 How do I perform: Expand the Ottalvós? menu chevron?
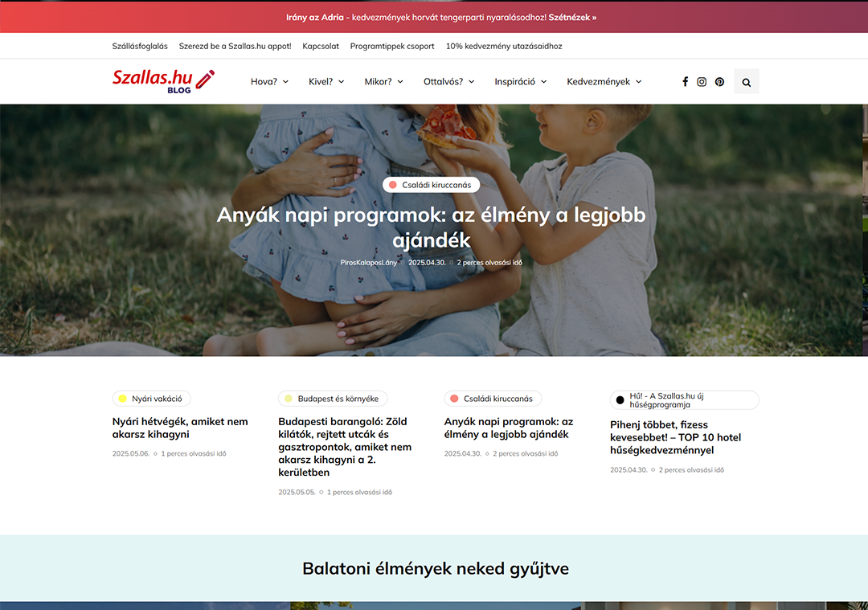[472, 82]
